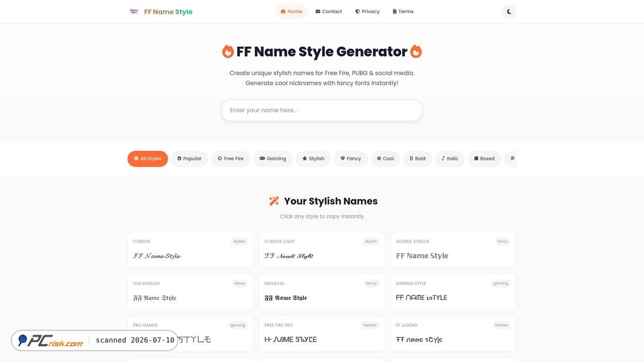The image size is (644, 362).
Task: Click the gamepad icon in Gaming chip
Action: point(262,158)
